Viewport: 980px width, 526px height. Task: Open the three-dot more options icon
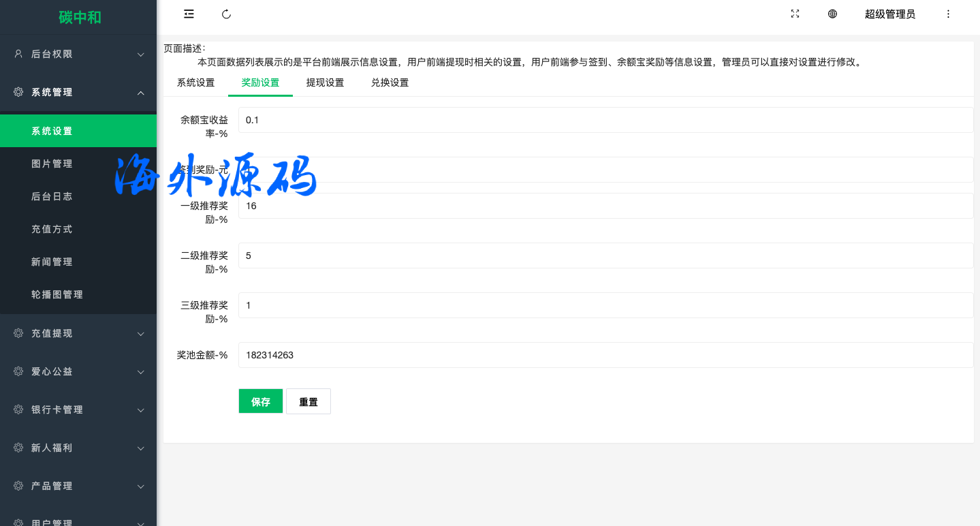point(948,14)
